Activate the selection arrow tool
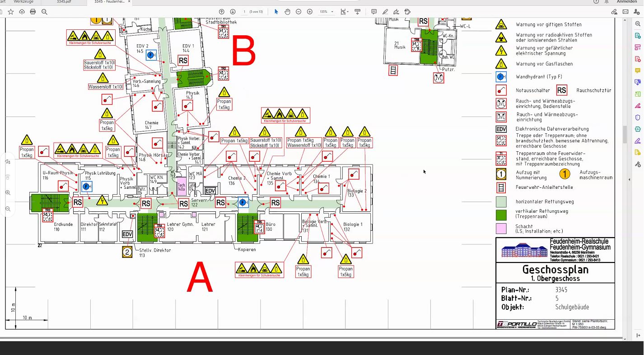This screenshot has height=355, width=644. pos(276,12)
